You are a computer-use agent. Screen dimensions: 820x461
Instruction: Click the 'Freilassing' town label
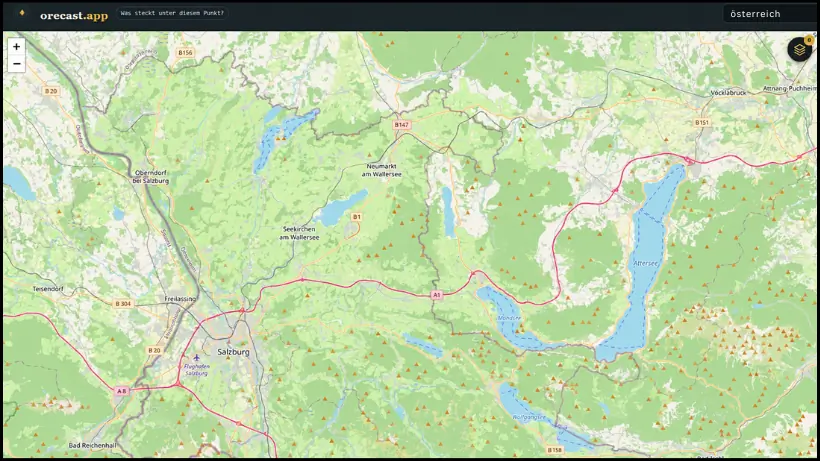click(x=180, y=299)
